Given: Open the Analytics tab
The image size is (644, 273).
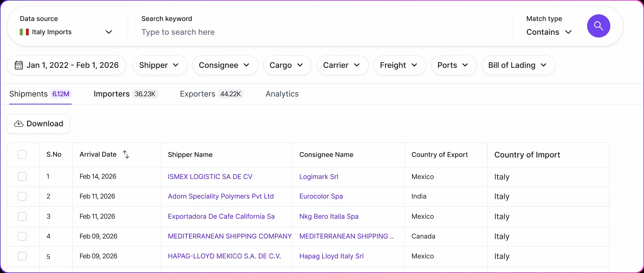Looking at the screenshot, I should point(282,94).
